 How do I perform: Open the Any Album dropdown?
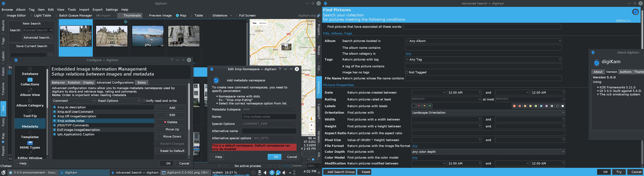tap(483, 41)
